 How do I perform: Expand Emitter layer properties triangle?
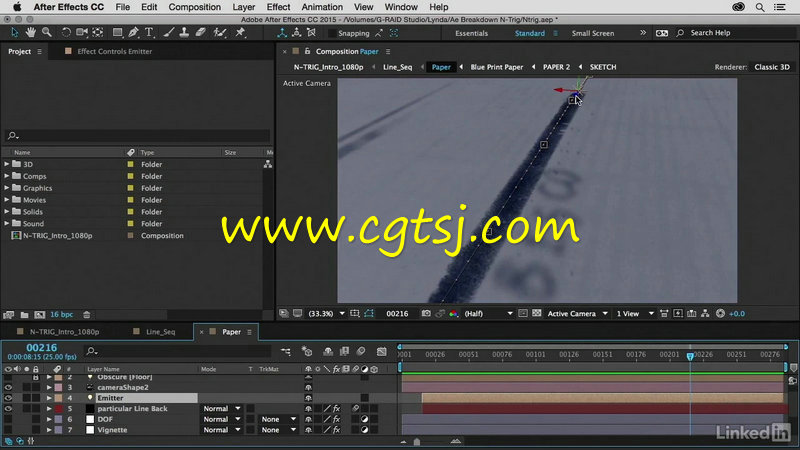49,397
